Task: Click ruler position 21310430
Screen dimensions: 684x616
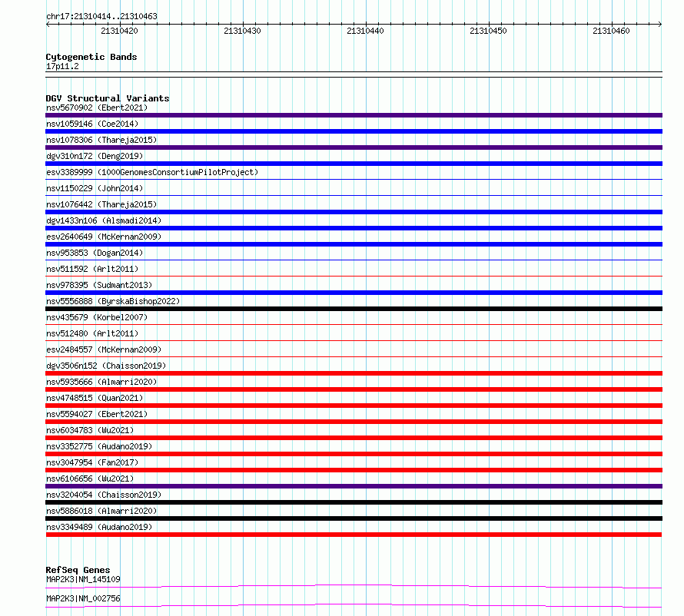Action: coord(242,31)
